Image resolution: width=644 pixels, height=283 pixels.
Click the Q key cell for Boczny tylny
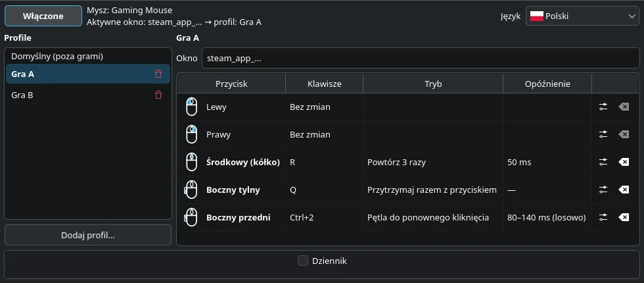(325, 190)
